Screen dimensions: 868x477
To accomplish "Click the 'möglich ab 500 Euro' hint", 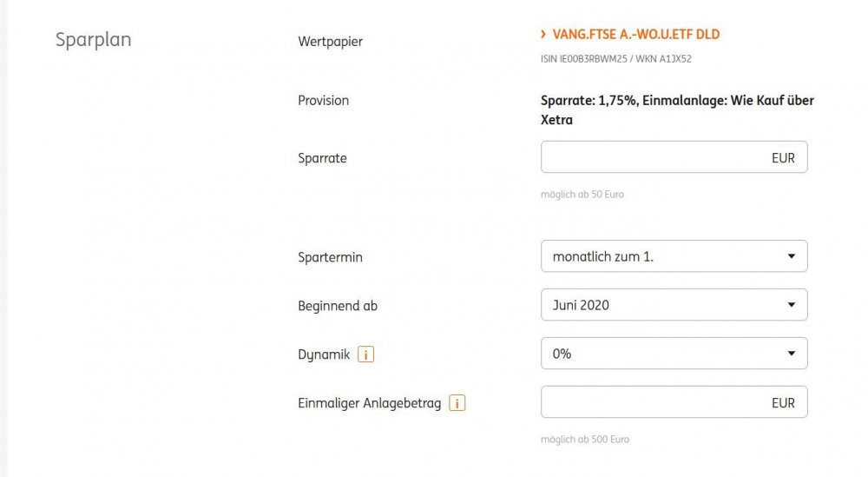I will tap(584, 440).
